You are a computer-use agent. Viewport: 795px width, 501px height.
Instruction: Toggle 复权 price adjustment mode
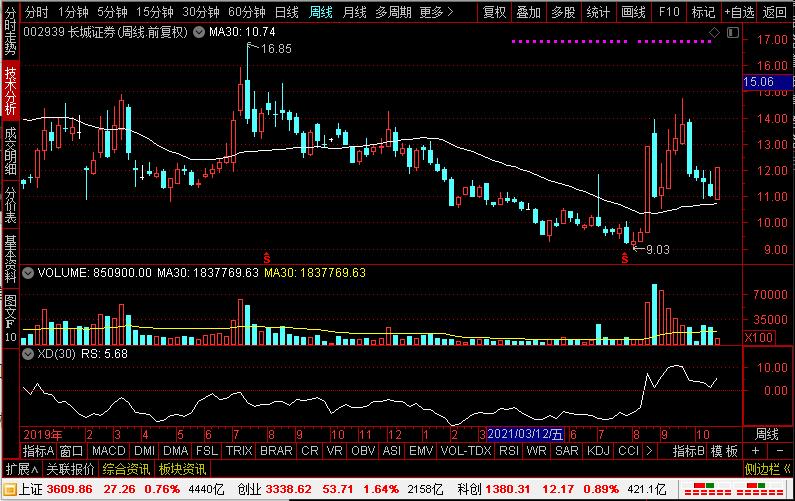(494, 12)
